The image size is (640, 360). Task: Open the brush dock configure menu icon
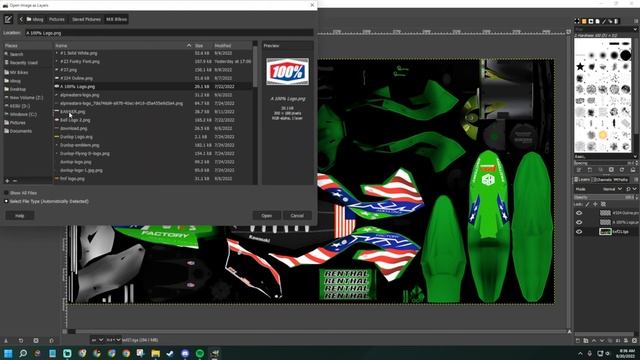(636, 21)
